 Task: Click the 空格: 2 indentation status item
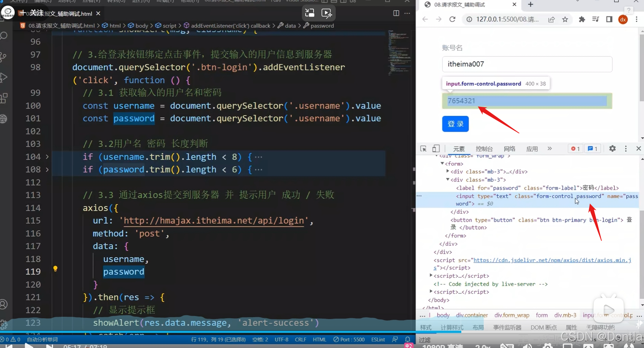[x=260, y=339]
